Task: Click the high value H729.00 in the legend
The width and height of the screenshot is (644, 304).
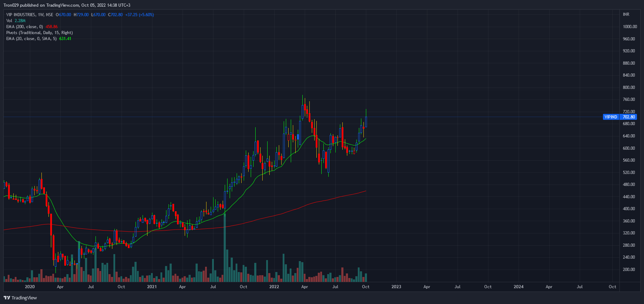Action: [x=81, y=15]
